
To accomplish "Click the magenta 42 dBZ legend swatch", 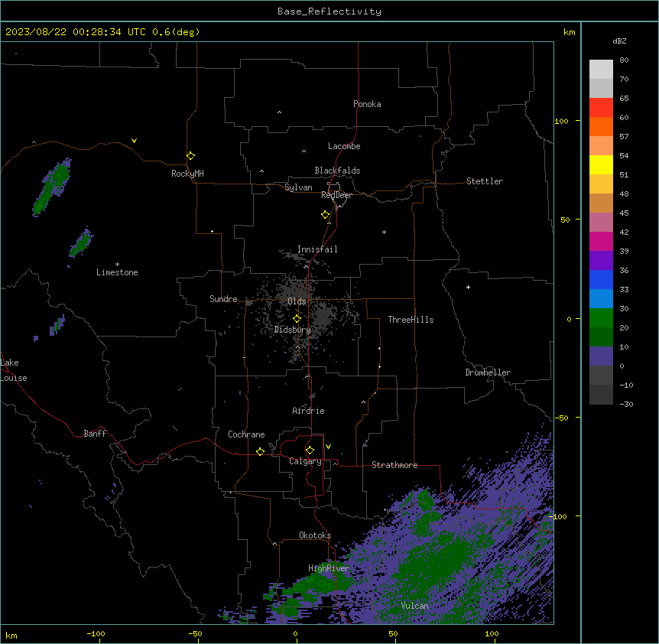I will coord(601,241).
